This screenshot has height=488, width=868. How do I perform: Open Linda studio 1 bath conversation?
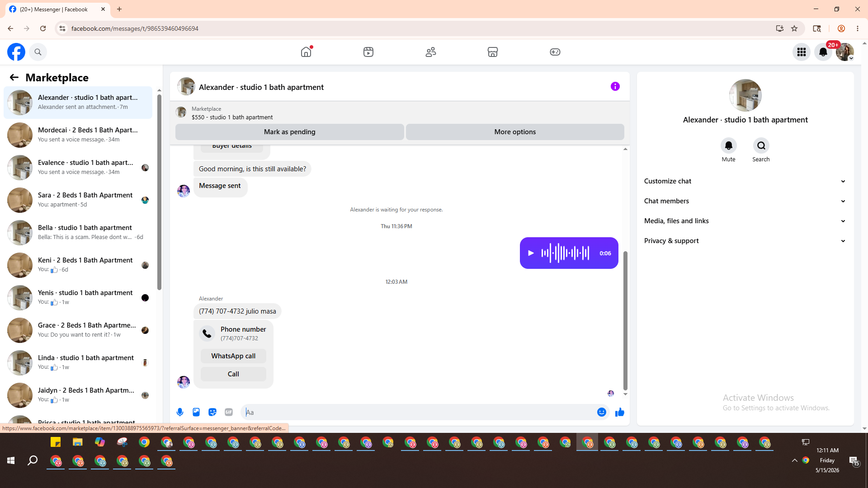[78, 363]
